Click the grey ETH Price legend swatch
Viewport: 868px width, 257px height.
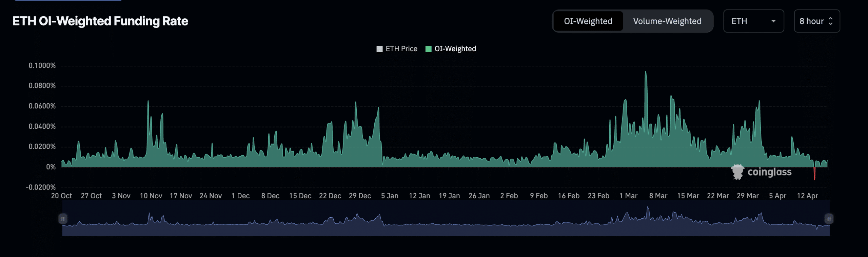tap(379, 49)
